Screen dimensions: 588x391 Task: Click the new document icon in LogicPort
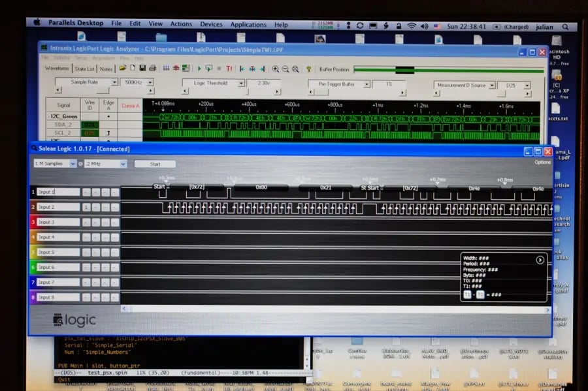click(x=133, y=68)
